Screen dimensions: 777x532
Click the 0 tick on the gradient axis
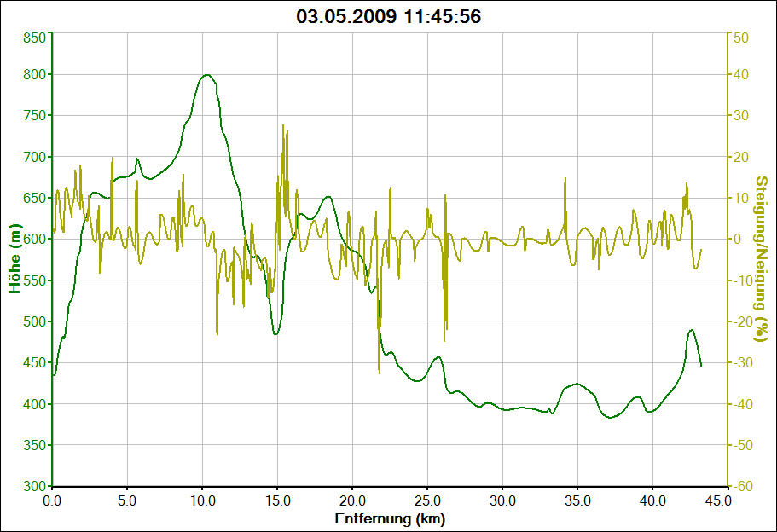pos(739,239)
